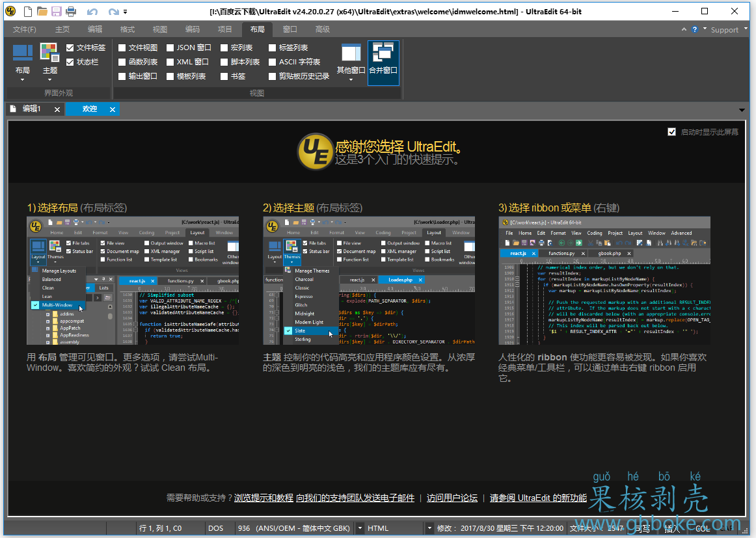Screen dimensions: 756x538
Task: Open the 文件(F) menu
Action: coord(25,29)
